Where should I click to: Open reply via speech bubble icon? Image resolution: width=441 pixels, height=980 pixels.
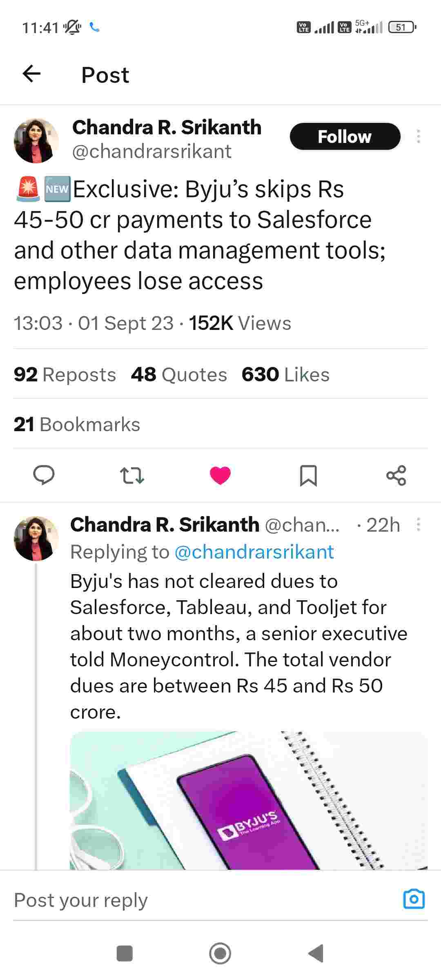44,475
